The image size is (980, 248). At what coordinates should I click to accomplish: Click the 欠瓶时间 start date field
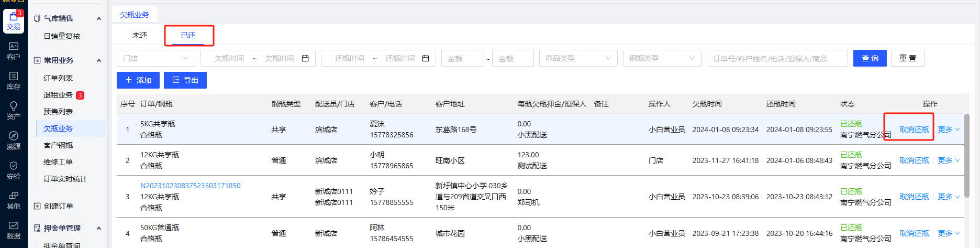point(229,58)
